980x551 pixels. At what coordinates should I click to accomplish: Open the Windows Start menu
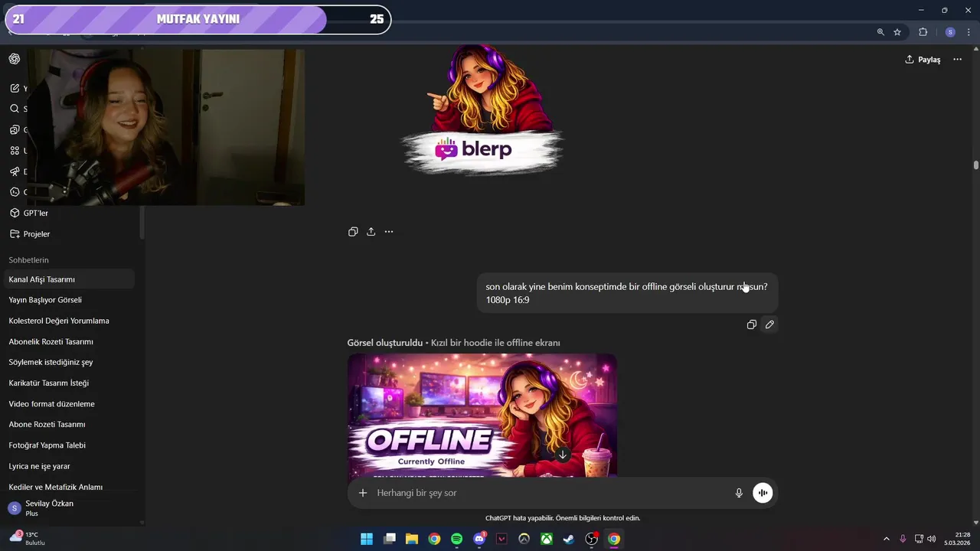click(367, 539)
